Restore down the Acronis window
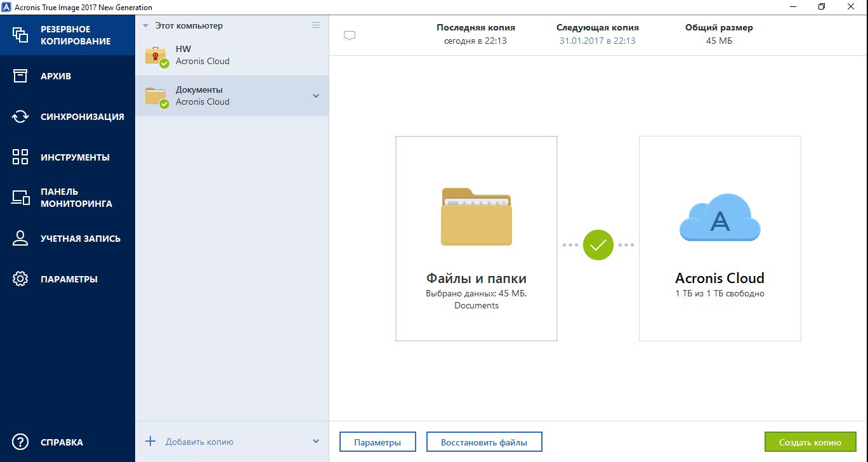868x462 pixels. pyautogui.click(x=822, y=6)
